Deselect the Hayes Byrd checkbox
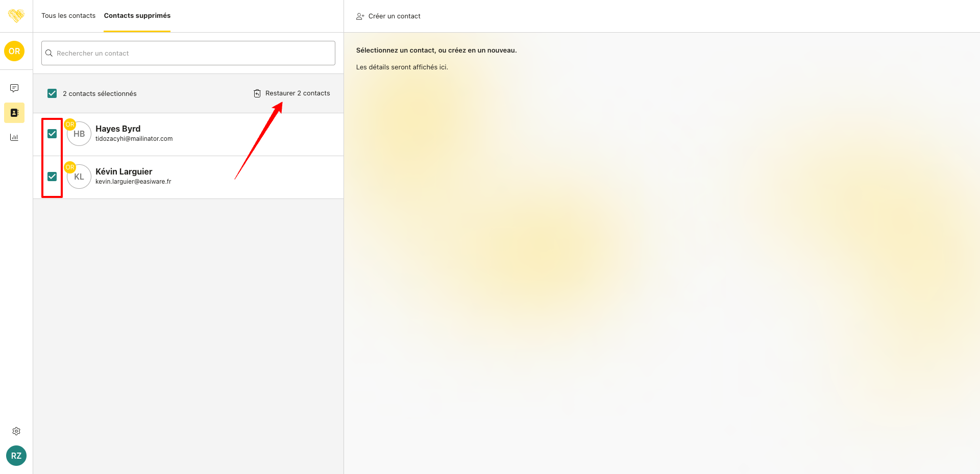Viewport: 980px width, 474px height. [52, 134]
